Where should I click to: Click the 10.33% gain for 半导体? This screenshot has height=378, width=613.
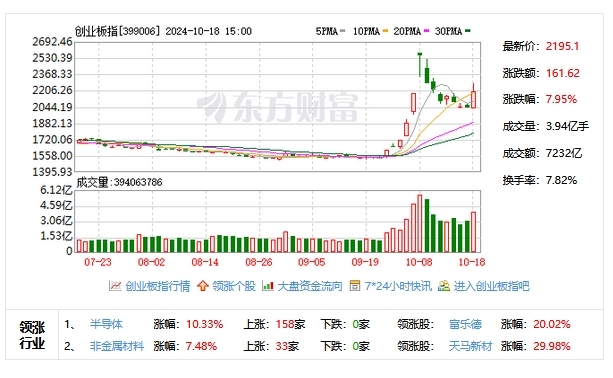pyautogui.click(x=204, y=324)
